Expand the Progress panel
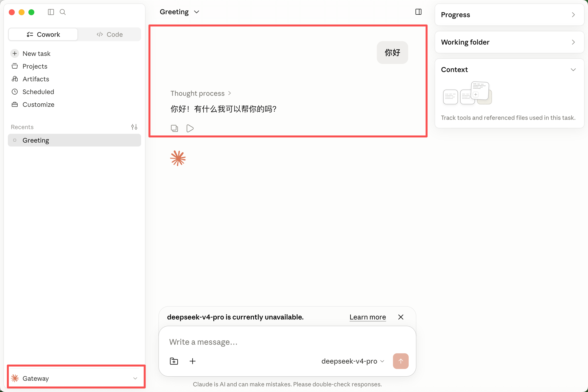 tap(509, 15)
